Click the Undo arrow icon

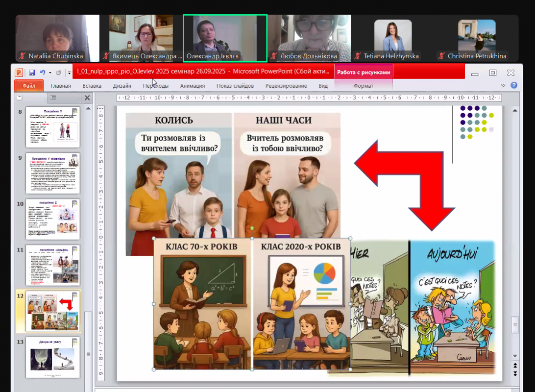(43, 73)
